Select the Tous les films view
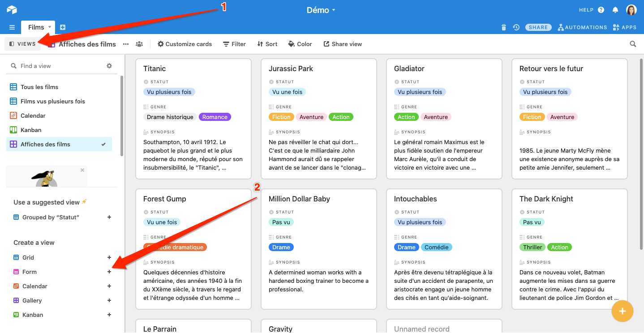The width and height of the screenshot is (644, 333). tap(59, 87)
